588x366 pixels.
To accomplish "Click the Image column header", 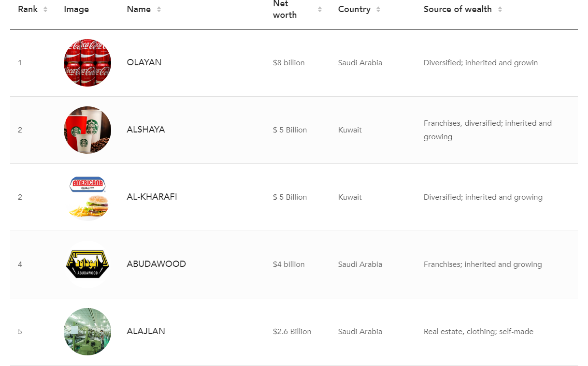I will pos(76,9).
